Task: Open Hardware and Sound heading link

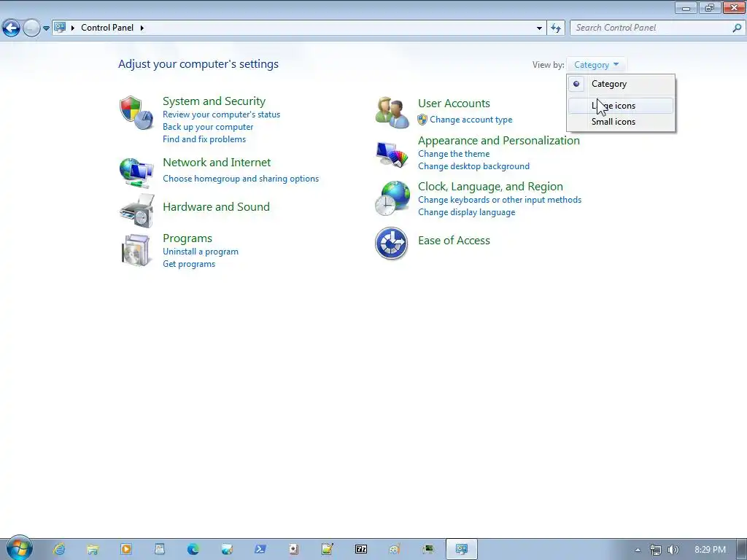Action: tap(216, 206)
